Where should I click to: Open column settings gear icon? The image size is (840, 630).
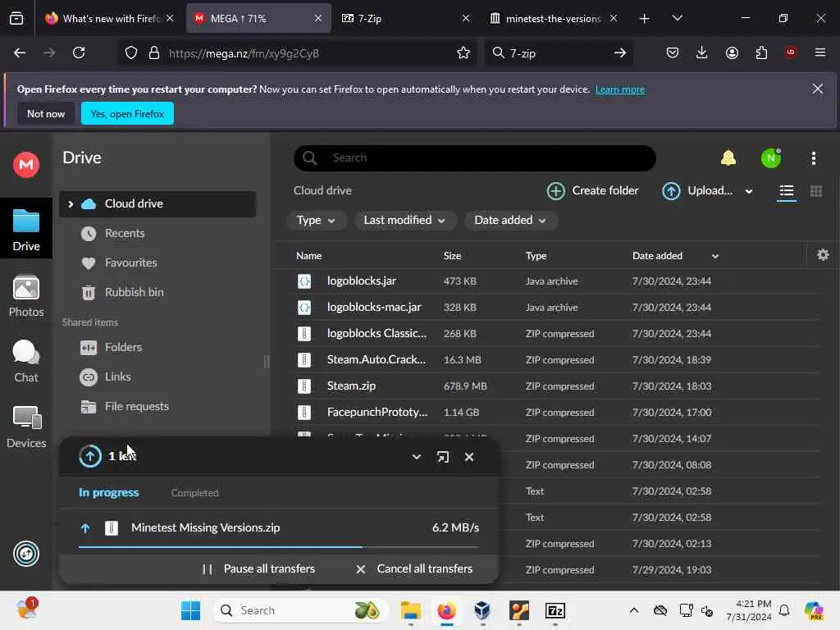click(x=823, y=255)
